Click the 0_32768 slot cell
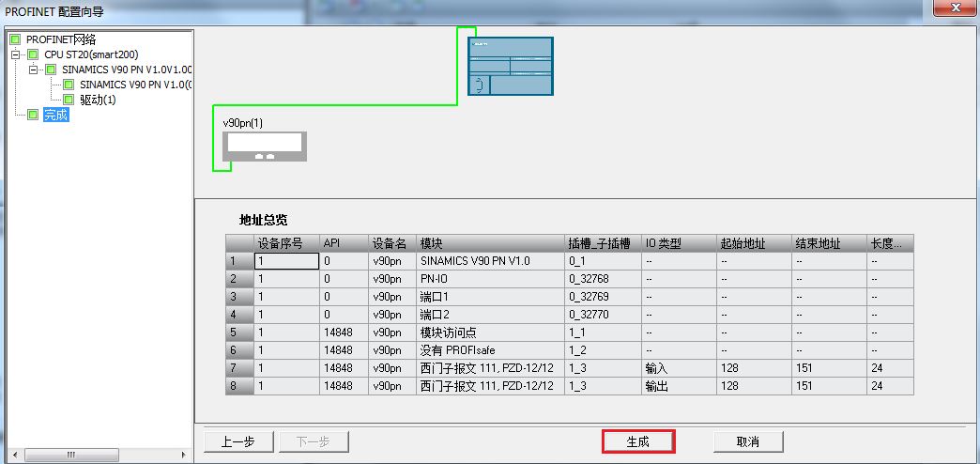 603,279
